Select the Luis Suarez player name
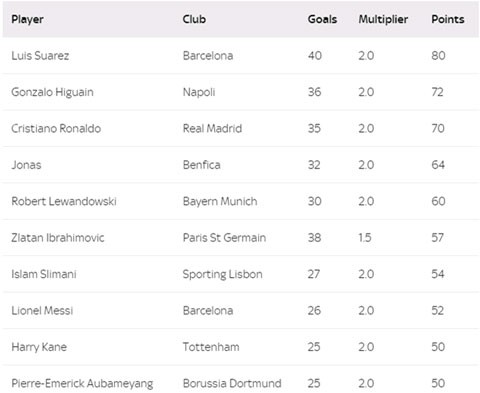 tap(40, 55)
